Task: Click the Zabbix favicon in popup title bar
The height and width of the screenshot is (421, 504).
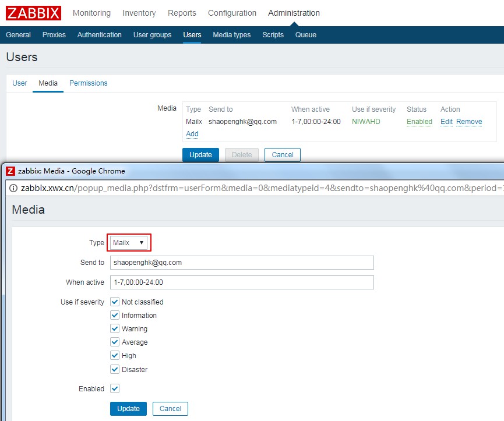Action: (x=10, y=171)
